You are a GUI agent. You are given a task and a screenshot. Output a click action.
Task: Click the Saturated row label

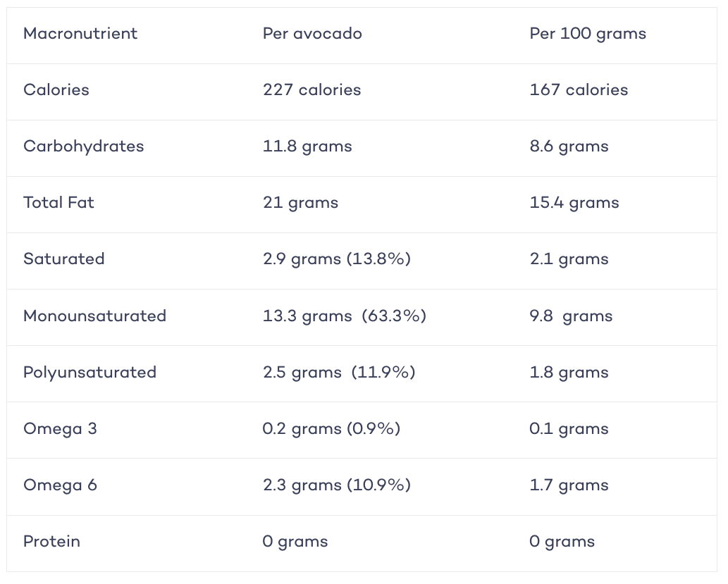63,259
